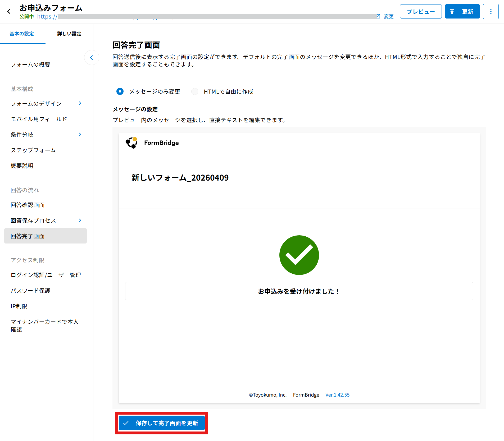Collapse the sidebar with the round chevron button
The image size is (504, 441).
click(x=92, y=58)
